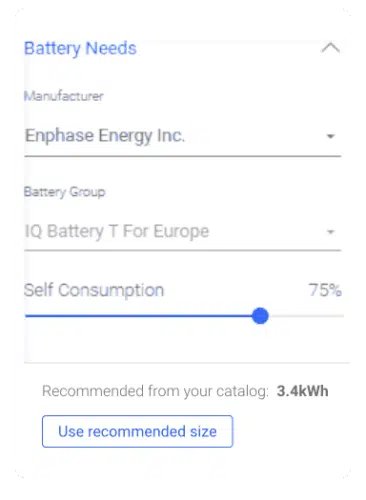Apply the Use recommended size button
The height and width of the screenshot is (500, 366).
137,431
